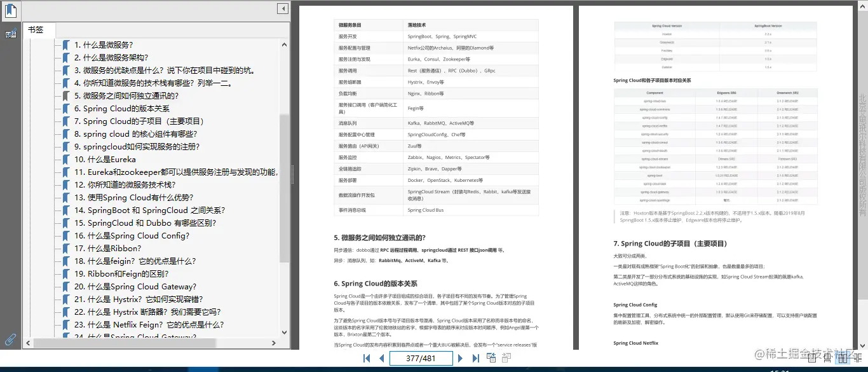
Task: Open the Bookmarks navigation panel icon
Action: pyautogui.click(x=11, y=11)
